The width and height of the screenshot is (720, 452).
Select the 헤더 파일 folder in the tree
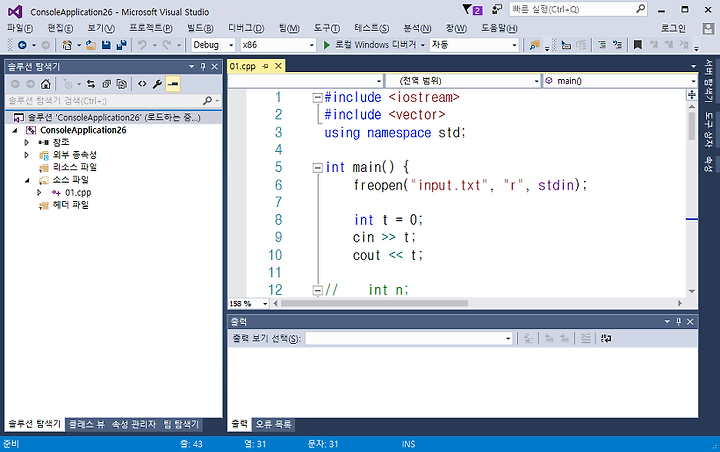pyautogui.click(x=71, y=205)
